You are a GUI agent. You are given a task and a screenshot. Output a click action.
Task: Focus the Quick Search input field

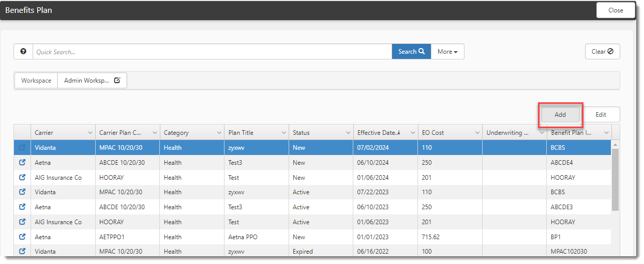pyautogui.click(x=212, y=52)
